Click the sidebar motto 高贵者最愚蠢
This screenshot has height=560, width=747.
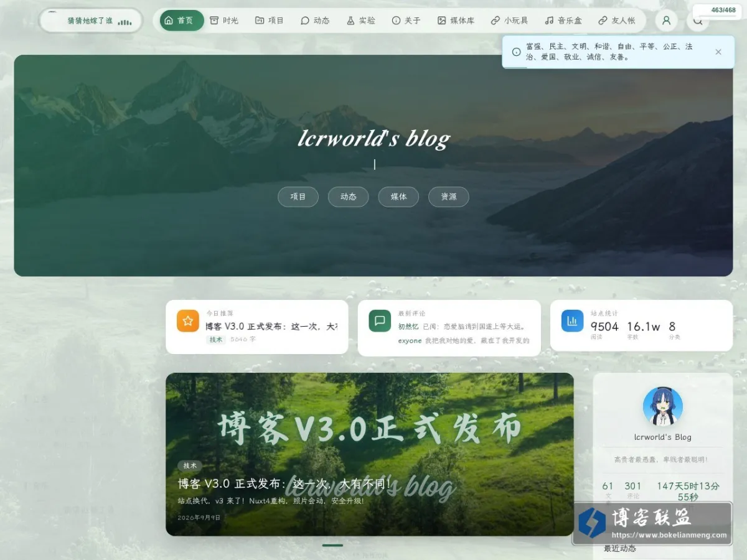661,459
